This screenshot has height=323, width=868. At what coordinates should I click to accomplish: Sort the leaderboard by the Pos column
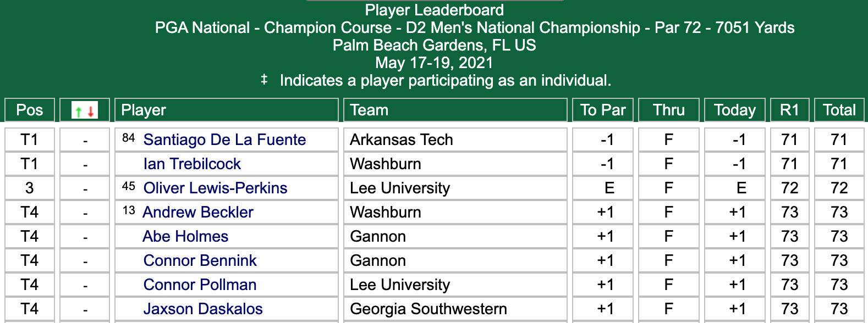[x=29, y=110]
